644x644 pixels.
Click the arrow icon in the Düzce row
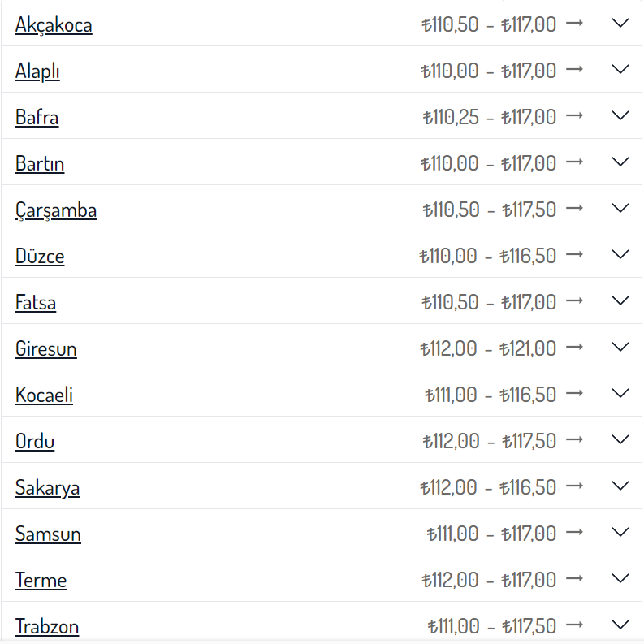coord(574,255)
